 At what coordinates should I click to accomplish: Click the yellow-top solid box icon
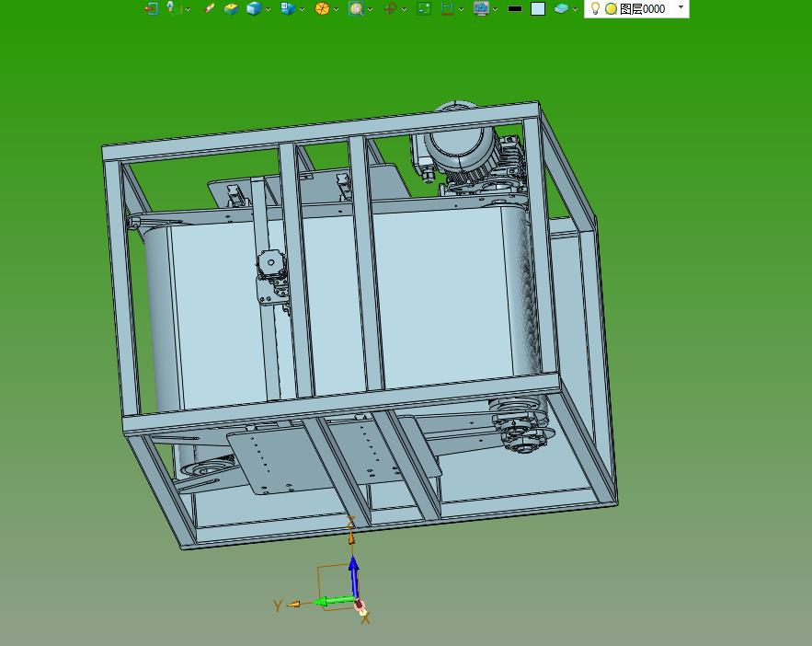pyautogui.click(x=231, y=9)
